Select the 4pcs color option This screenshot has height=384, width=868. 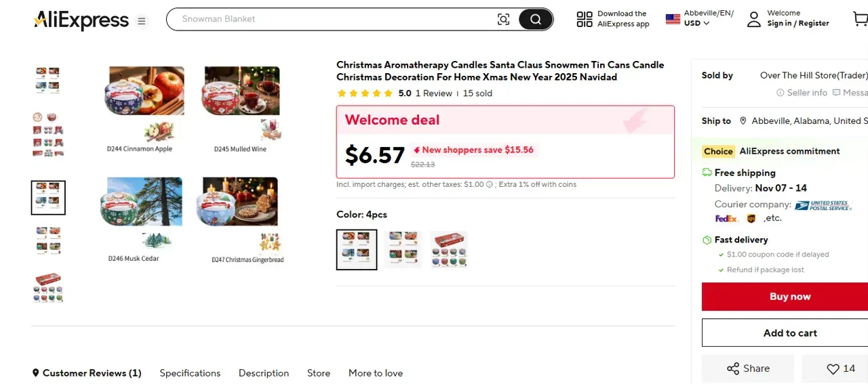tap(357, 250)
